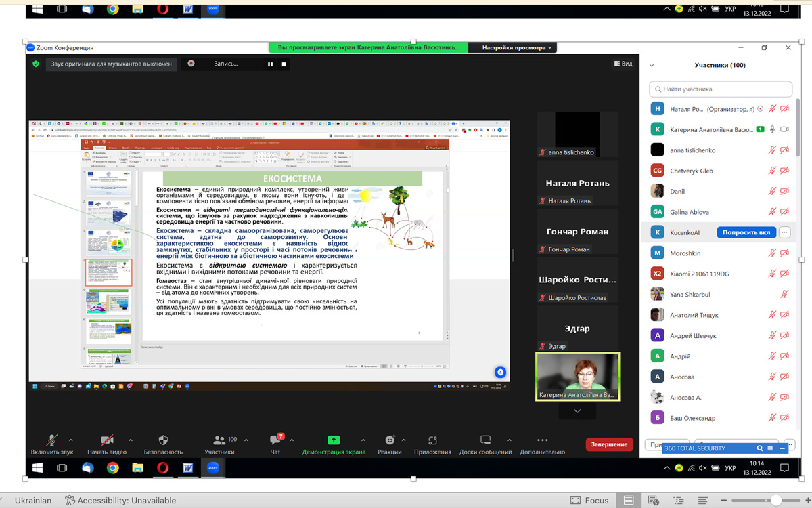Expand audio options arrow beside Включить звук
Viewport: 812px width, 508px height.
coord(75,440)
